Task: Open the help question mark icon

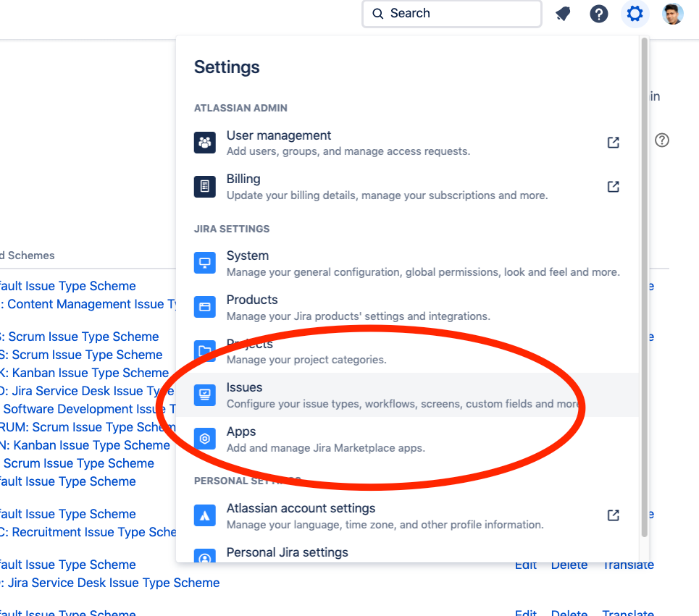Action: [599, 14]
